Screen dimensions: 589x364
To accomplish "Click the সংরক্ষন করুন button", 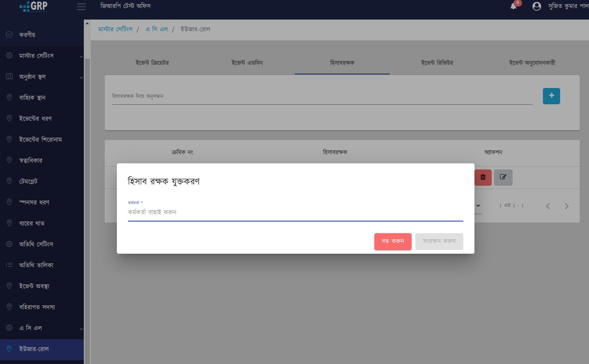I will pyautogui.click(x=439, y=242).
